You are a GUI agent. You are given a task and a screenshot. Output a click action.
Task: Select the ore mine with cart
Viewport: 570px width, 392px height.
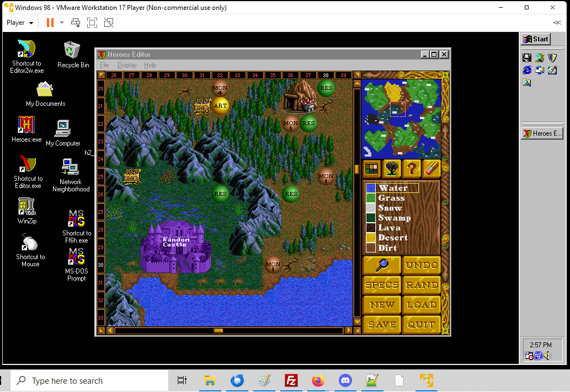pos(301,98)
